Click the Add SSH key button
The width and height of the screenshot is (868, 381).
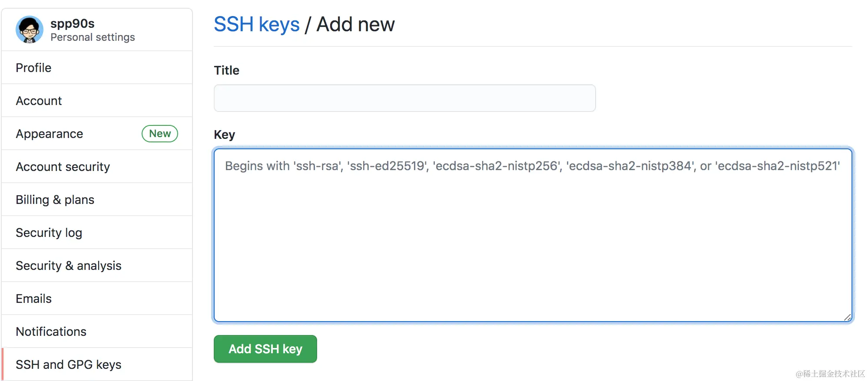[265, 349]
